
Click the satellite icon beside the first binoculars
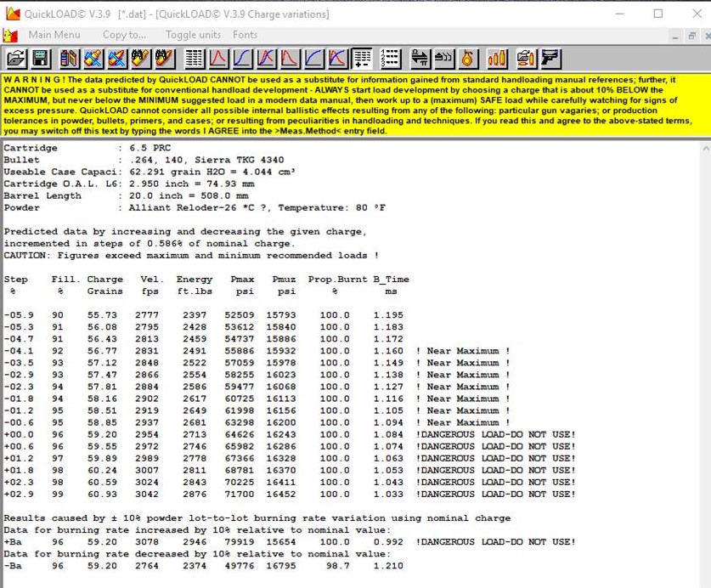coord(116,59)
